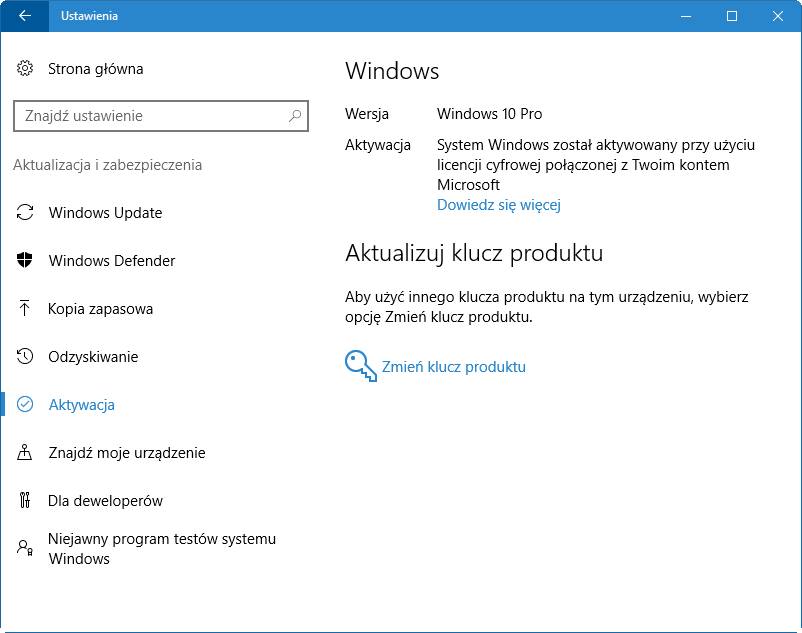Select Dla deweloperów in sidebar
The image size is (802, 633).
105,501
